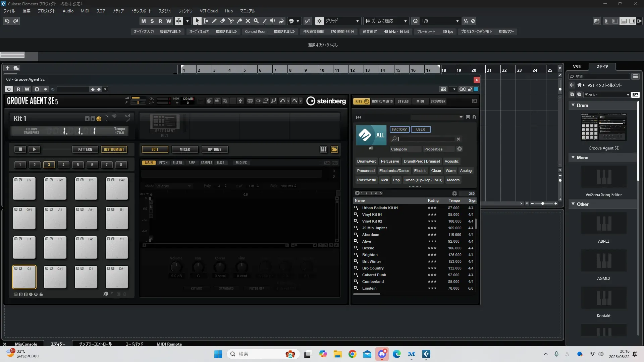The image size is (644, 362).
Task: Toggle the project Snap button beside the Grid dropdown
Action: (319, 21)
